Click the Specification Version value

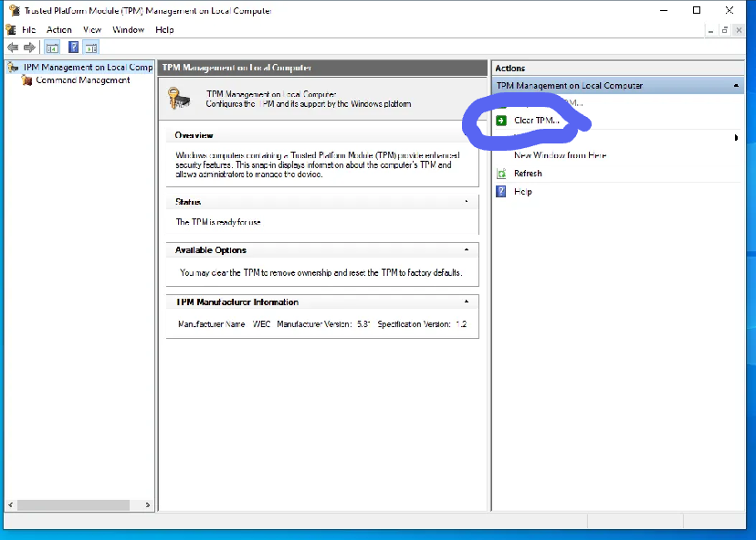461,324
